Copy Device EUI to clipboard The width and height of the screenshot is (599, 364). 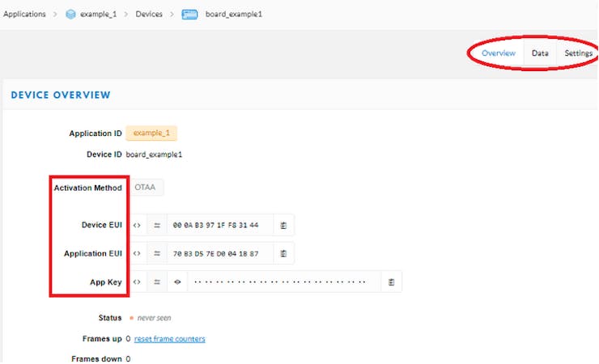(x=283, y=225)
